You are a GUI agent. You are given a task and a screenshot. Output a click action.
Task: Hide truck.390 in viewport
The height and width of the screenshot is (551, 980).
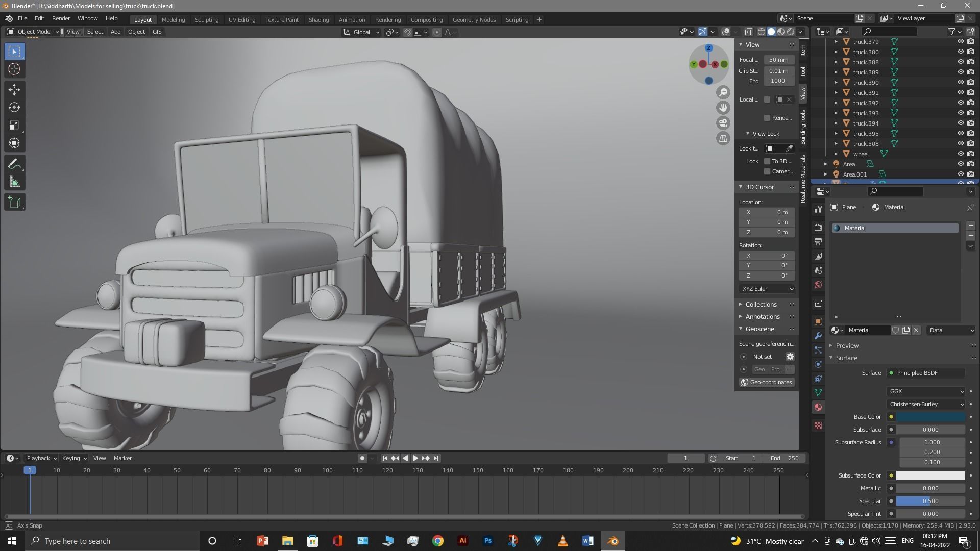click(x=960, y=83)
